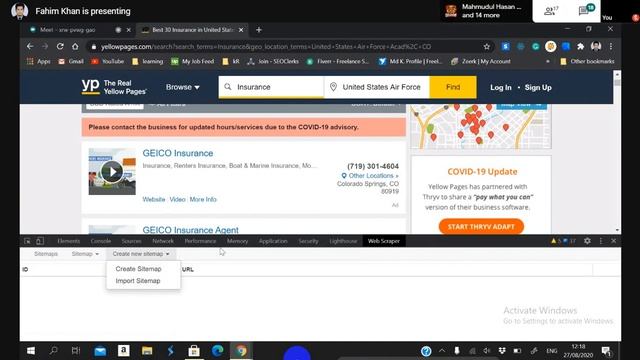Viewport: 640px width, 360px height.
Task: Open the volume tray icon
Action: (487, 351)
